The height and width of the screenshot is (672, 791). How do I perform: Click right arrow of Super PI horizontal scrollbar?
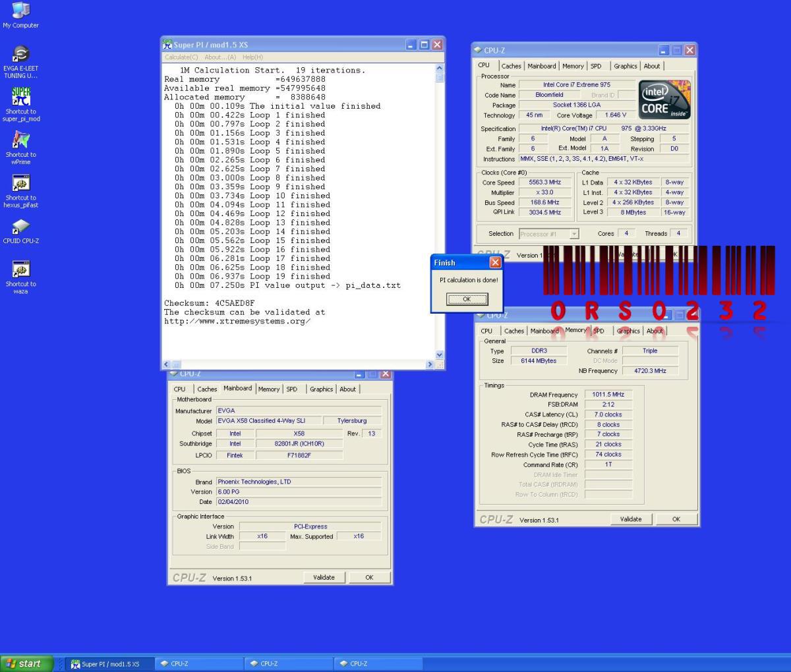(430, 364)
